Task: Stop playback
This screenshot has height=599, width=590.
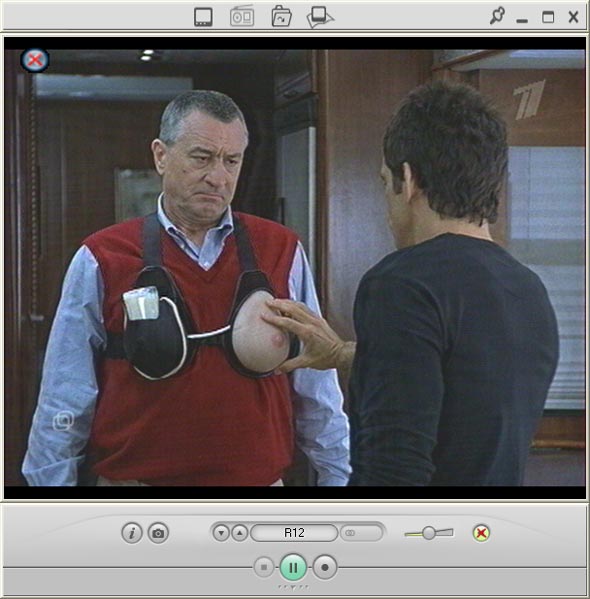Action: [x=264, y=567]
